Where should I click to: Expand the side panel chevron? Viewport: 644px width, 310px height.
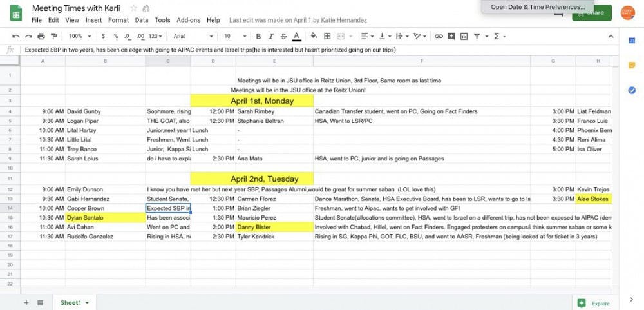(632, 299)
